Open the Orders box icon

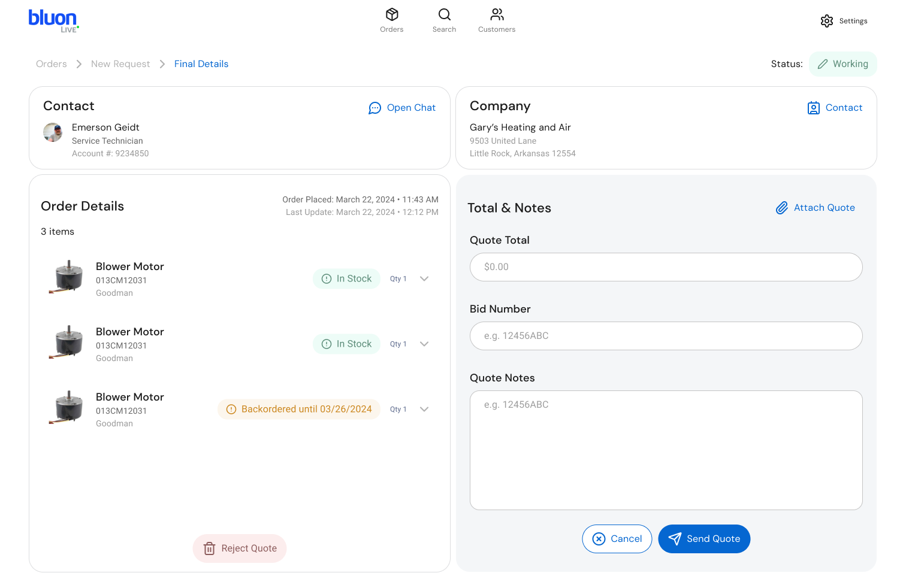click(x=392, y=14)
